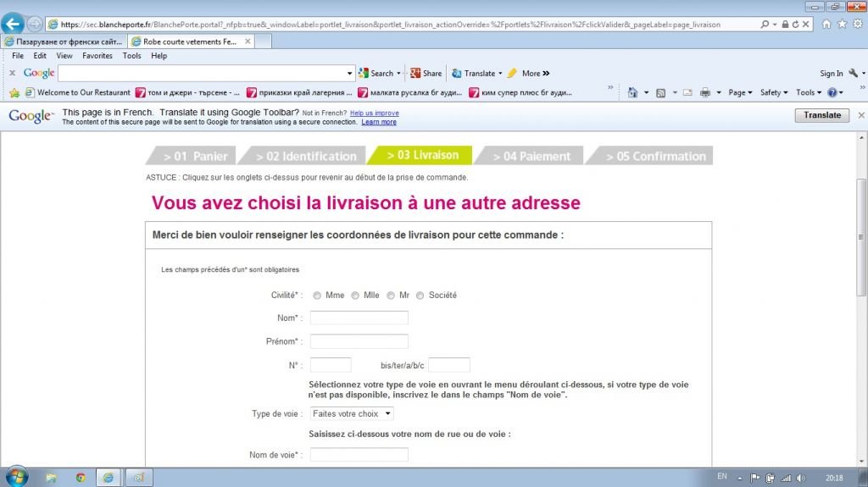This screenshot has width=868, height=487.
Task: Open the Favorites menu
Action: (97, 56)
